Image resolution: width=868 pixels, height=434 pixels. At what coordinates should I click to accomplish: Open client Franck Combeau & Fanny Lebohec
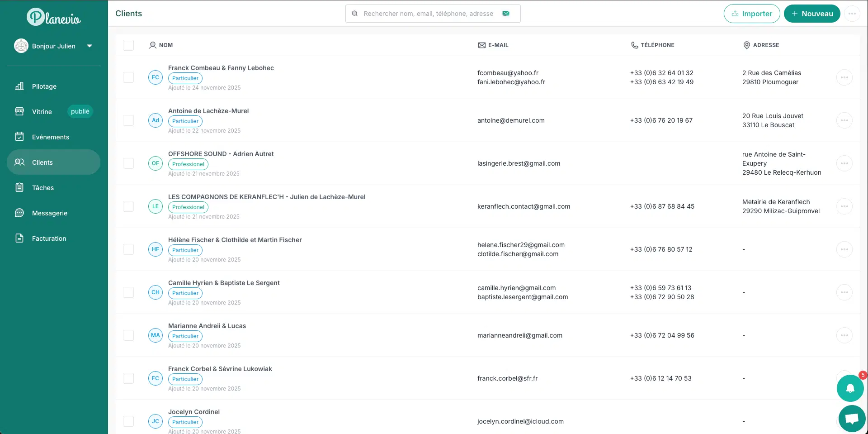[221, 68]
